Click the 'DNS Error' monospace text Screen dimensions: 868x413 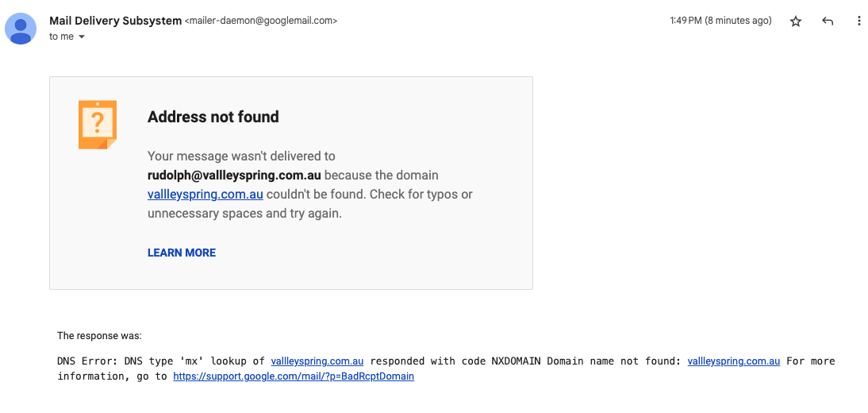(x=87, y=361)
